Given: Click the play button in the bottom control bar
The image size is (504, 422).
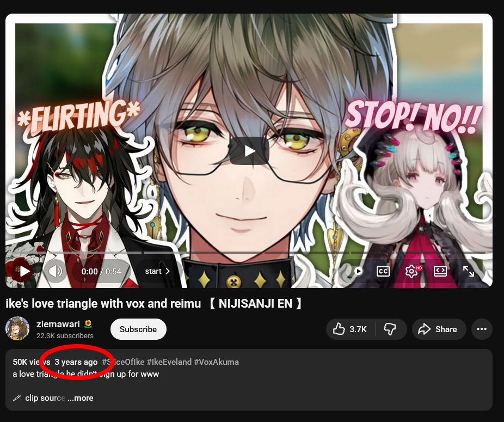Looking at the screenshot, I should click(x=24, y=272).
